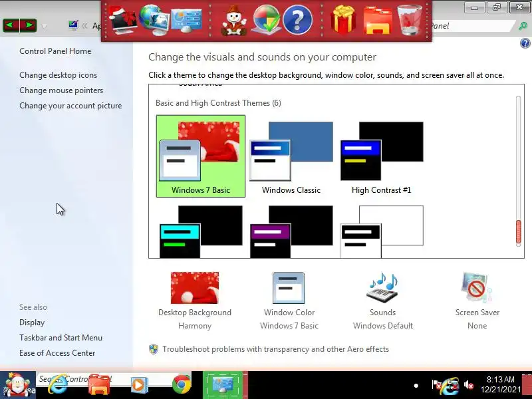532x399 pixels.
Task: Click the Christmas monitor icon in the dock
Action: click(x=123, y=21)
